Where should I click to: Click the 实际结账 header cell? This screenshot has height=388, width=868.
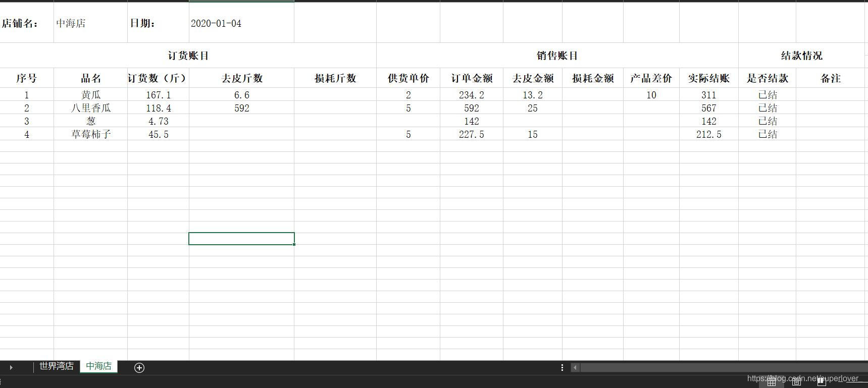tap(709, 78)
